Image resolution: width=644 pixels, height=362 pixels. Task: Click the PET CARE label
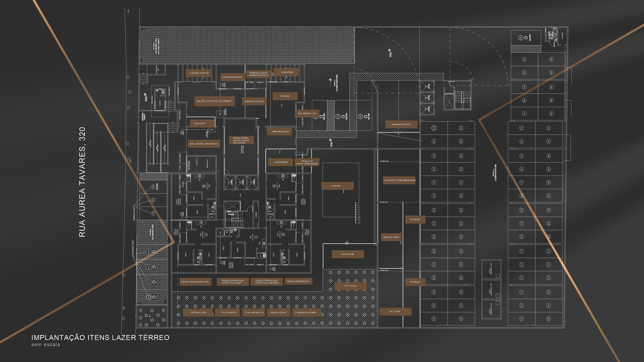(x=395, y=312)
